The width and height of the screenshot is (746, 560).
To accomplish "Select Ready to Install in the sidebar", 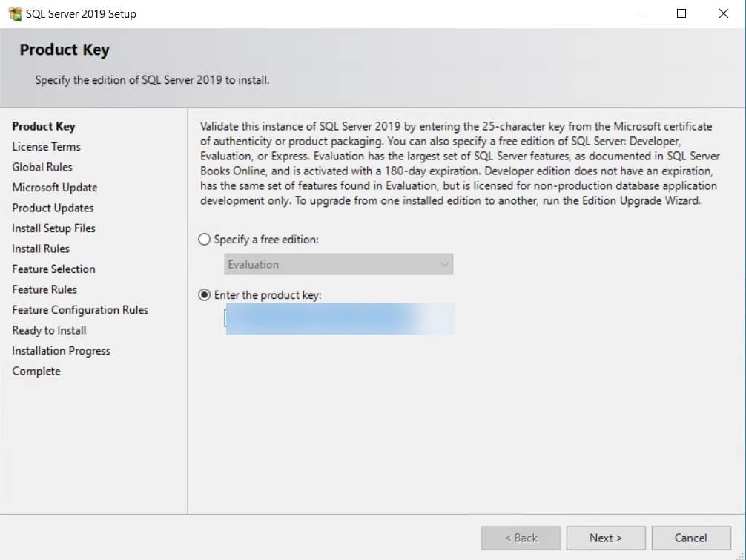I will click(48, 330).
